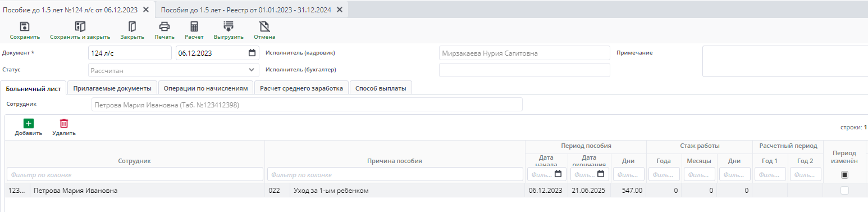
Task: Click Причина пособия column filter field
Action: tap(395, 174)
